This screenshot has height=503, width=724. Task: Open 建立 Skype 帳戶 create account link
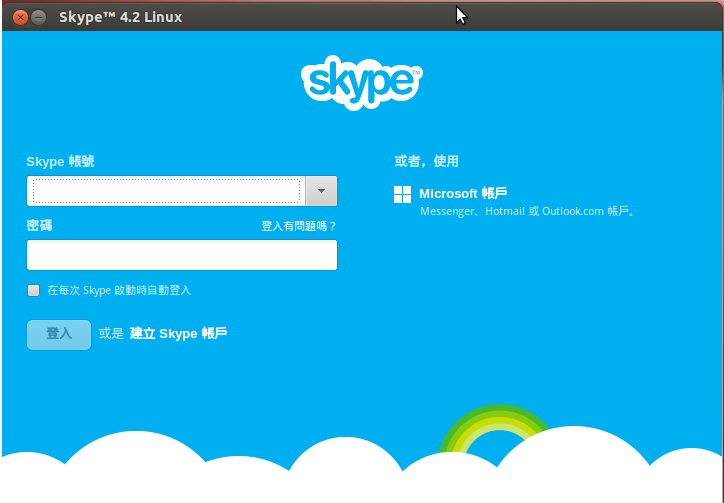[x=178, y=333]
